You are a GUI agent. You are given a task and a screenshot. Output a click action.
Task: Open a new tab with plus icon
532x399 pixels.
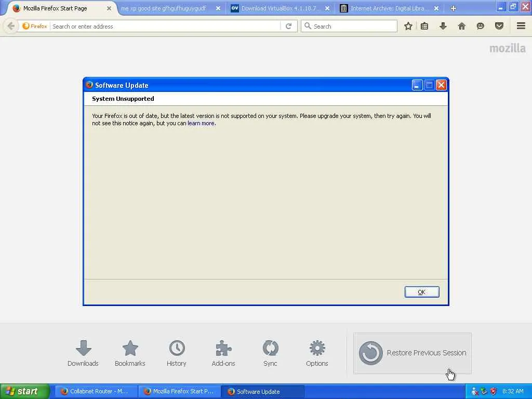pyautogui.click(x=453, y=8)
